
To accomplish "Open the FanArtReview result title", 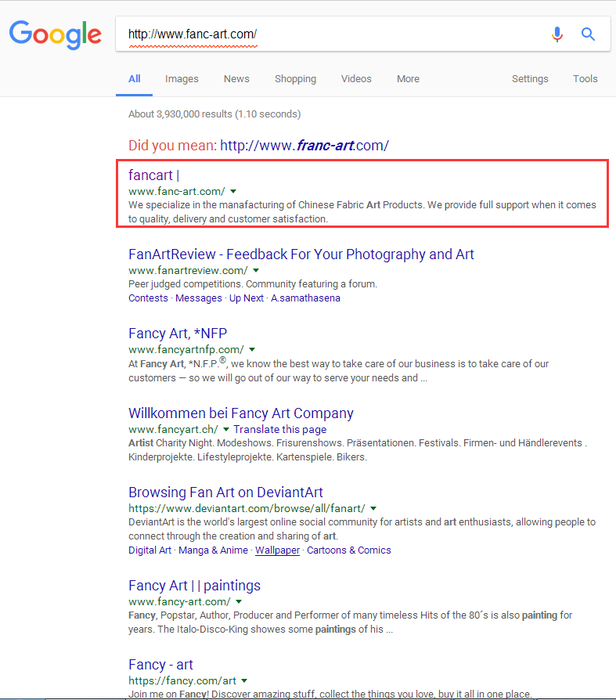I will pos(301,254).
